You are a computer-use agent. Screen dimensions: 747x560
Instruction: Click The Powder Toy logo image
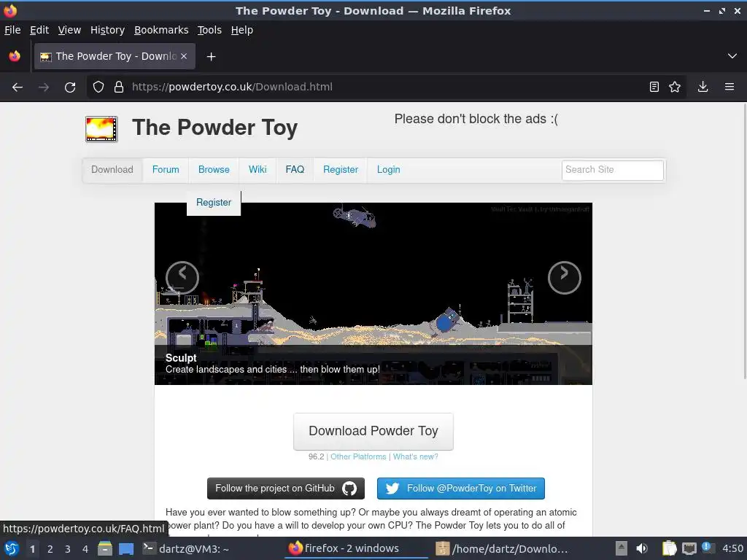click(101, 129)
